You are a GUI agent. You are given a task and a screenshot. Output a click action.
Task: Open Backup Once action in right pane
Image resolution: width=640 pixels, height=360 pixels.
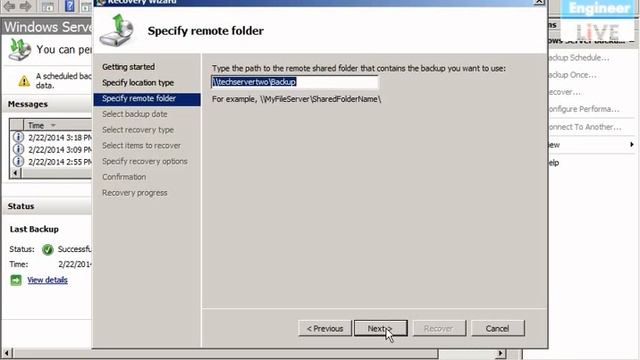[571, 75]
